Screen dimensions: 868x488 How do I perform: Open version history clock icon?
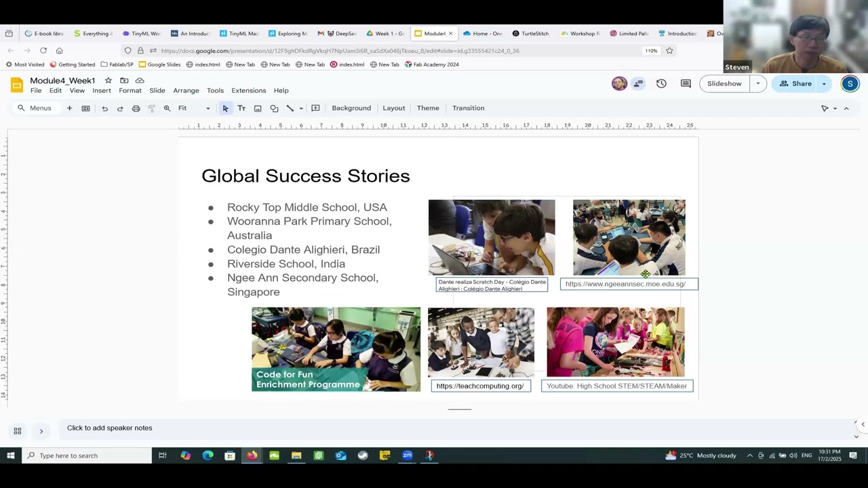click(x=661, y=83)
